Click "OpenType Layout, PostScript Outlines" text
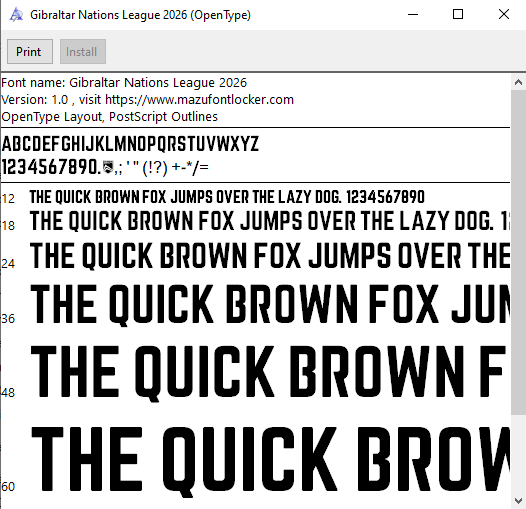526x509 pixels. point(110,117)
